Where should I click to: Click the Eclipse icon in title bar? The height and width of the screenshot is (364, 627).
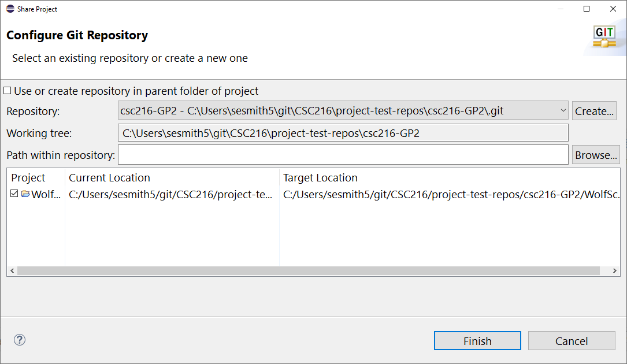(10, 9)
